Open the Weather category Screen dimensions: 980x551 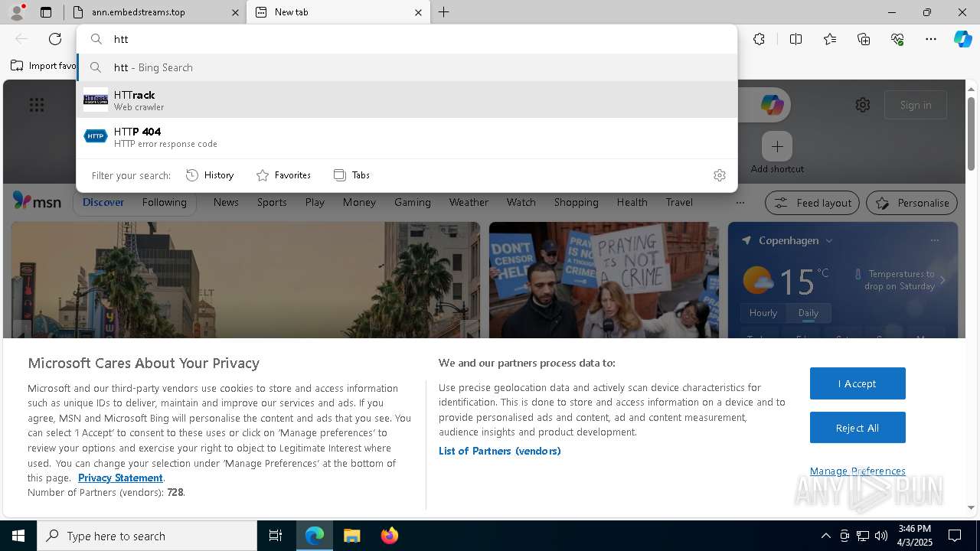469,202
